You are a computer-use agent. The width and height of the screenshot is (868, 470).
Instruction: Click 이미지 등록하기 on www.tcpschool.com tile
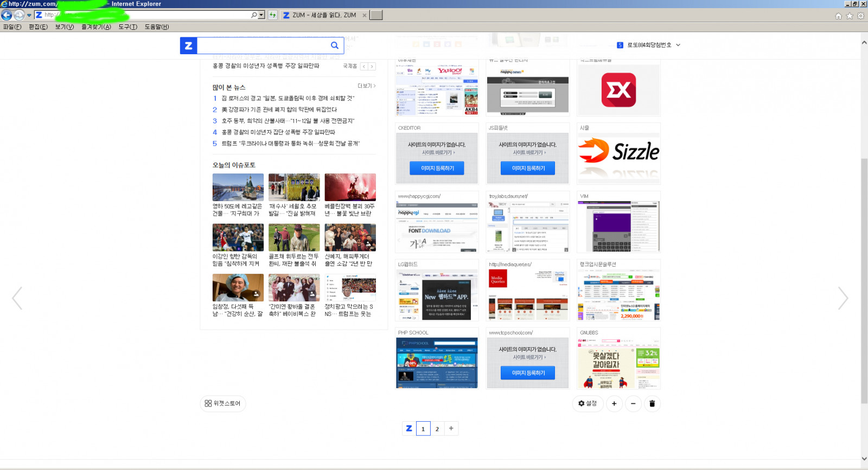[x=528, y=373]
